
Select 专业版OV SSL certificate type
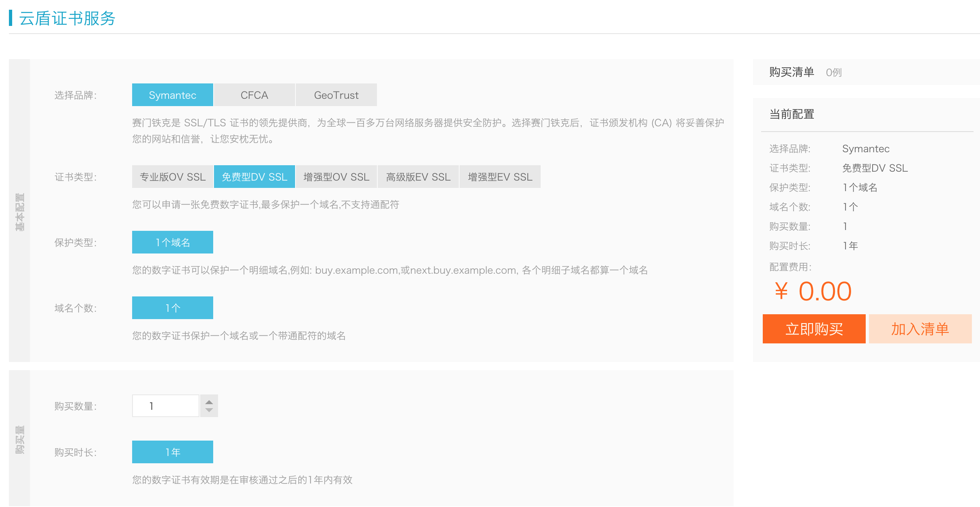pos(172,177)
